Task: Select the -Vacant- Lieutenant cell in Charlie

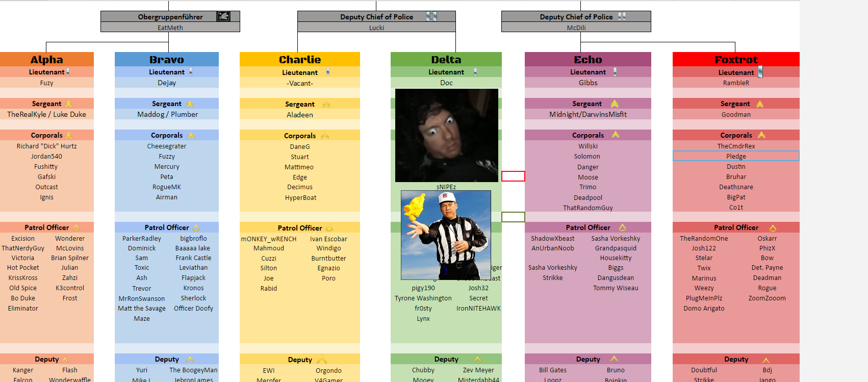Action: point(300,83)
